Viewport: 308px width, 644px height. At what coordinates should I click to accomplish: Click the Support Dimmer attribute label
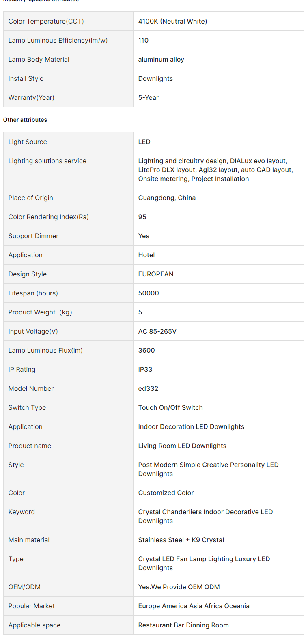[33, 236]
